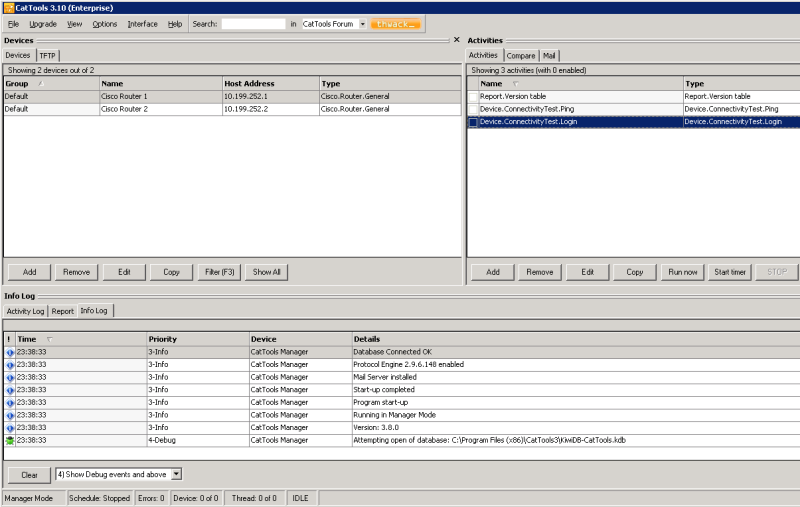The height and width of the screenshot is (507, 800).
Task: Click the Host Address column header
Action: click(271, 84)
